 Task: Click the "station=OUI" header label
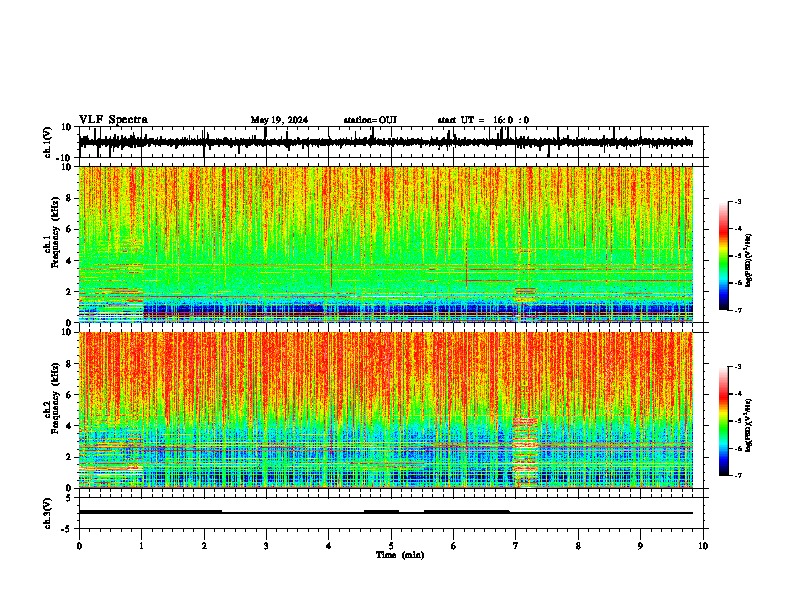(x=370, y=120)
